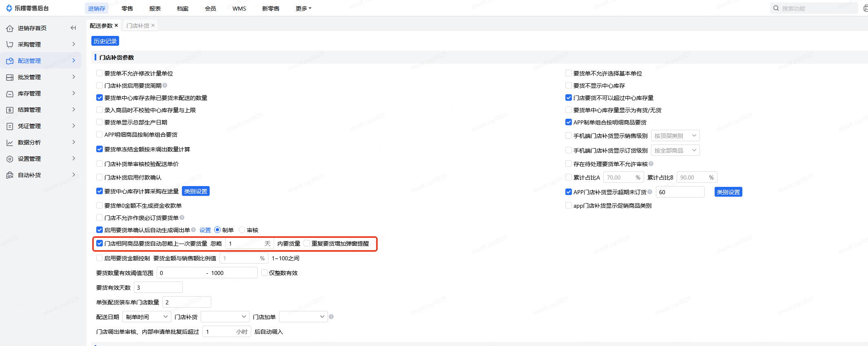Click the 累计占比A percentage field

(x=624, y=177)
